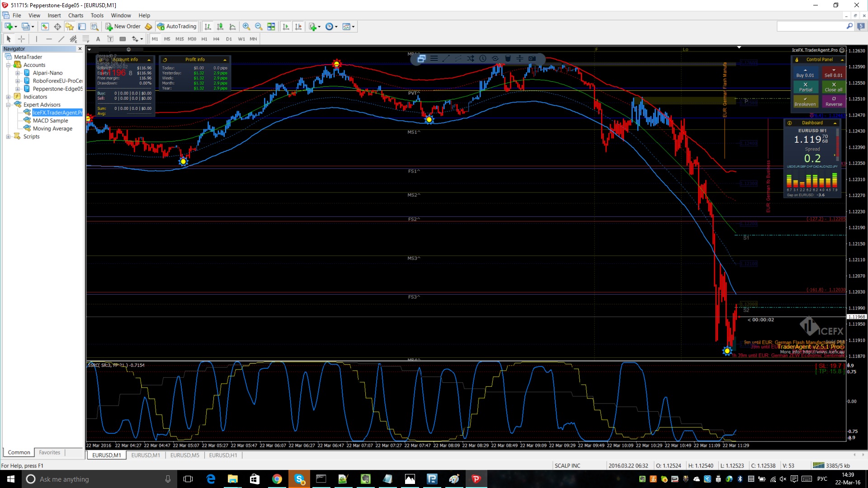This screenshot has width=868, height=488.
Task: Switch timeframe to H4
Action: [217, 39]
